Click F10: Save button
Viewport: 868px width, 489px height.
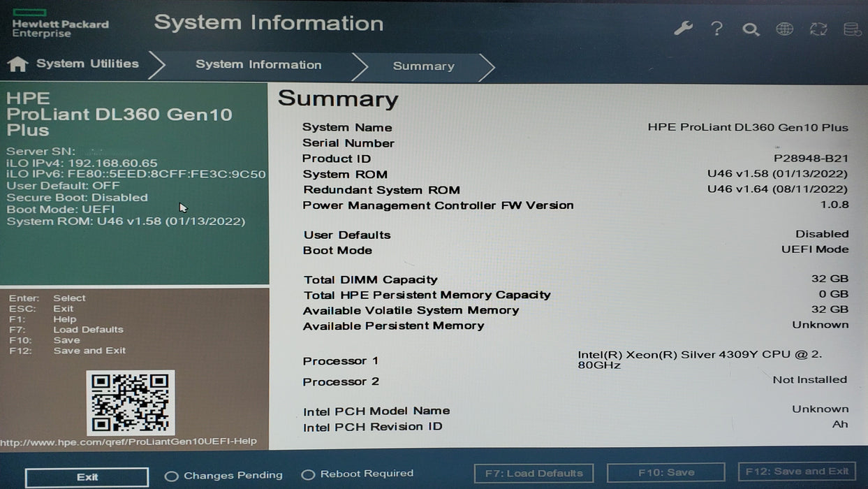[666, 473]
